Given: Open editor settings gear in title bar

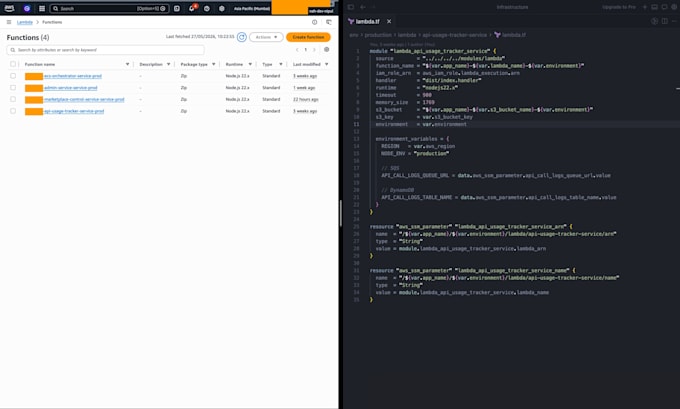Looking at the screenshot, I should point(674,7).
